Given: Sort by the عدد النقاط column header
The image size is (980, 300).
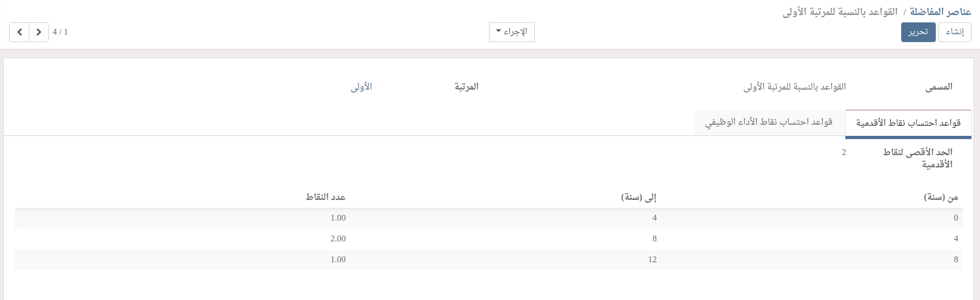Looking at the screenshot, I should [325, 197].
